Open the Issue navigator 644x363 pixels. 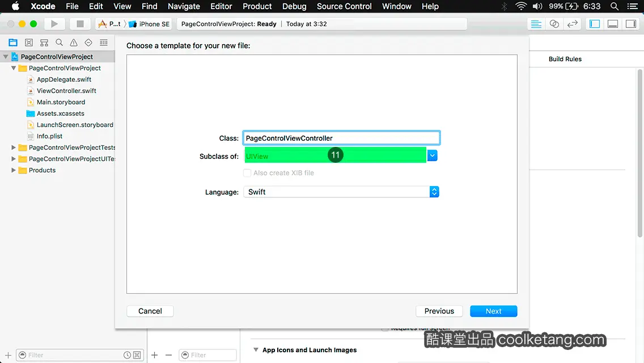74,43
